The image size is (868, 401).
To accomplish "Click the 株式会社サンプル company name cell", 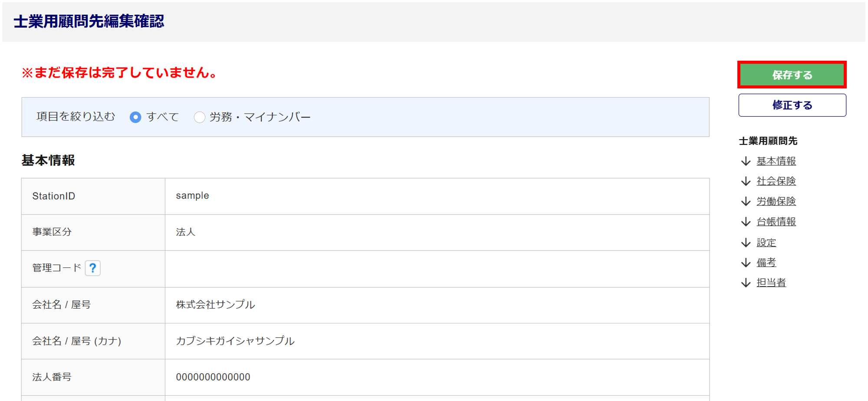I will (215, 305).
